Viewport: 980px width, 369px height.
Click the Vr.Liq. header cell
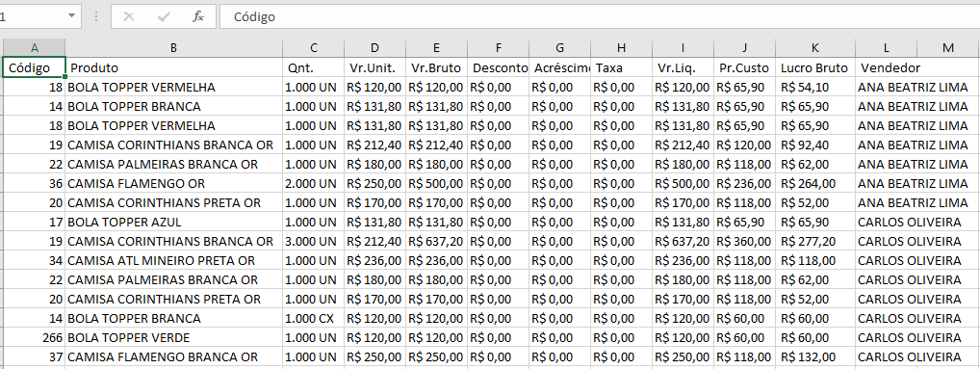click(x=683, y=67)
